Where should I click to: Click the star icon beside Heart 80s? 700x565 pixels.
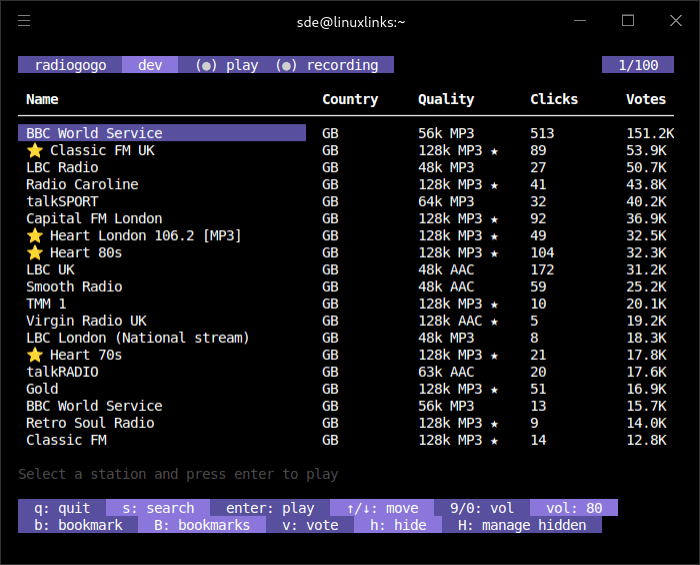pos(35,253)
